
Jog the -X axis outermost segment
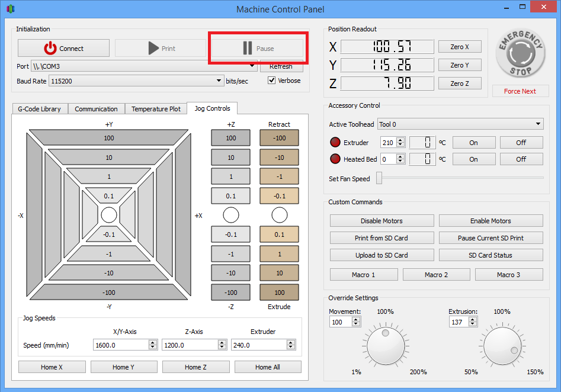pyautogui.click(x=33, y=215)
